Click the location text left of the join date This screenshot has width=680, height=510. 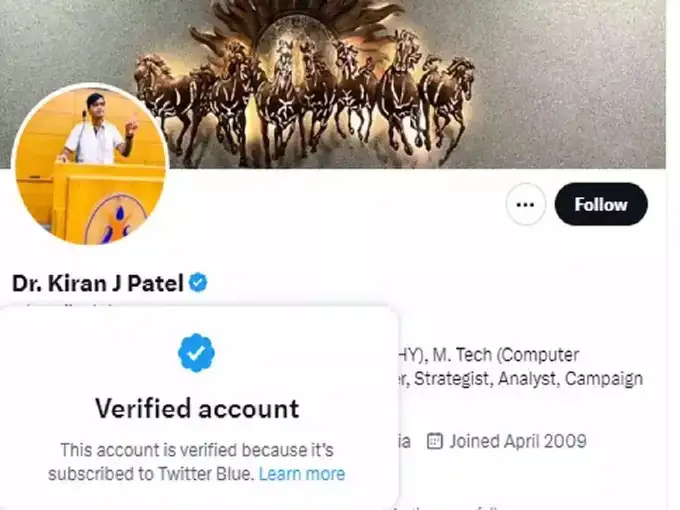[x=404, y=441]
